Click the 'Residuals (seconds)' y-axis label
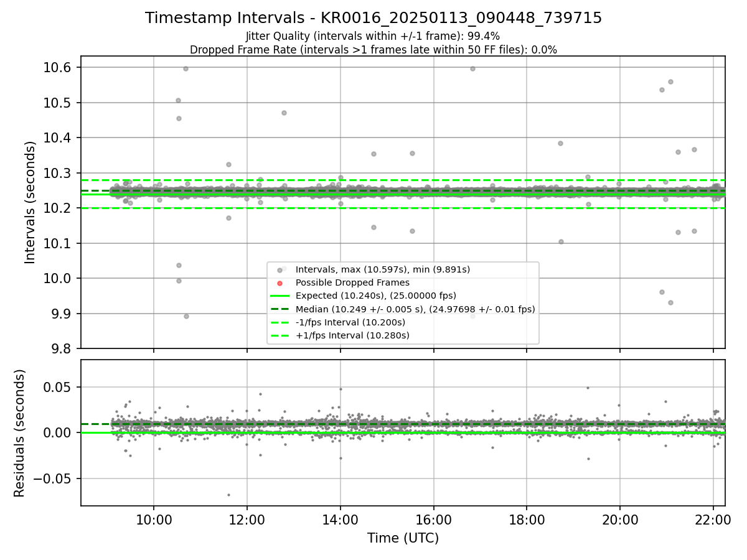This screenshot has height=560, width=747. [19, 433]
